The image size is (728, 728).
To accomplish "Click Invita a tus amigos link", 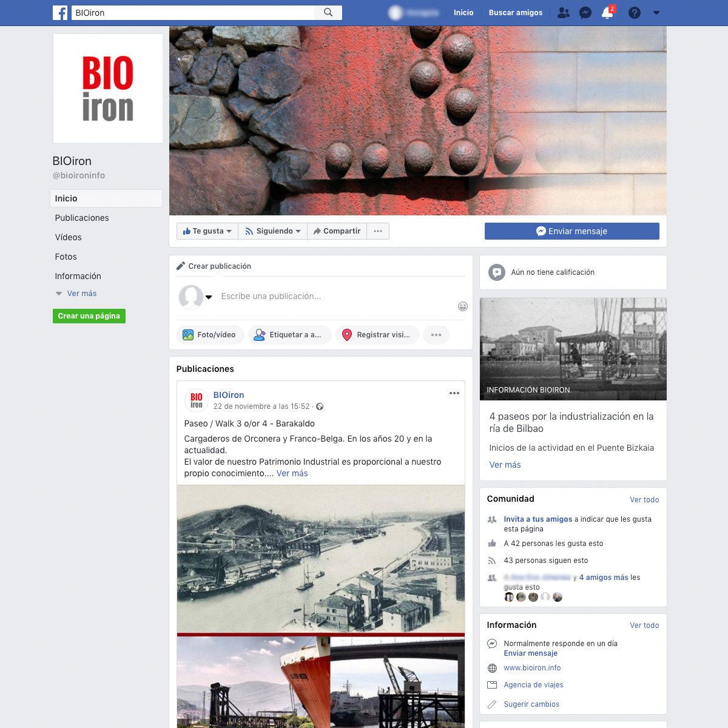I will point(538,519).
